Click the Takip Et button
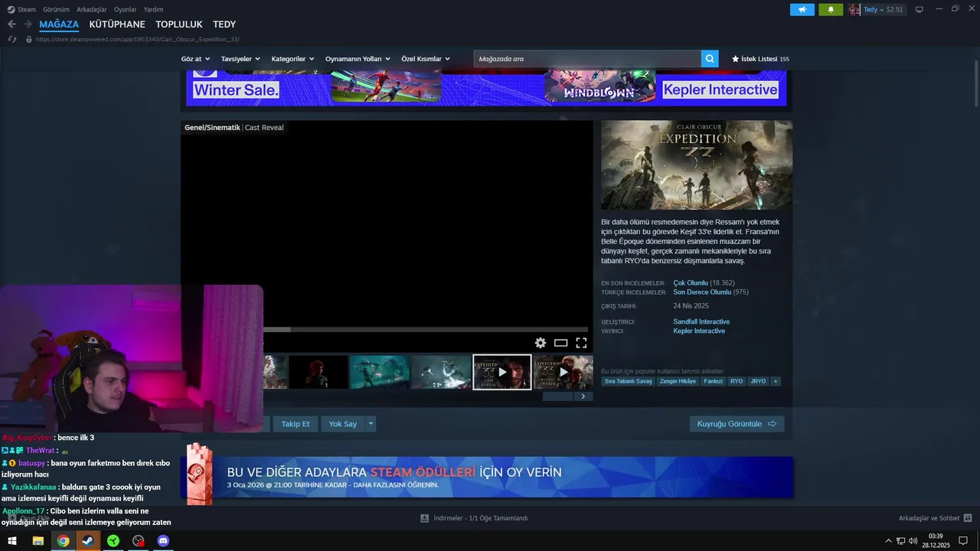Image resolution: width=980 pixels, height=551 pixels. point(296,424)
